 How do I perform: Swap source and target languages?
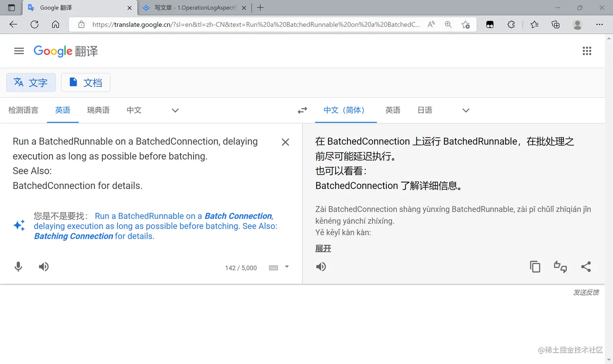pyautogui.click(x=302, y=110)
